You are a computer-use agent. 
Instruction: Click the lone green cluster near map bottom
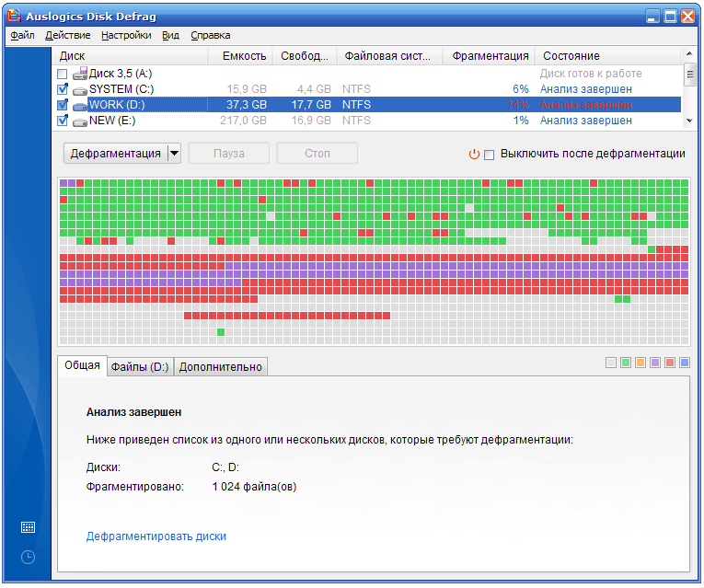pyautogui.click(x=221, y=332)
